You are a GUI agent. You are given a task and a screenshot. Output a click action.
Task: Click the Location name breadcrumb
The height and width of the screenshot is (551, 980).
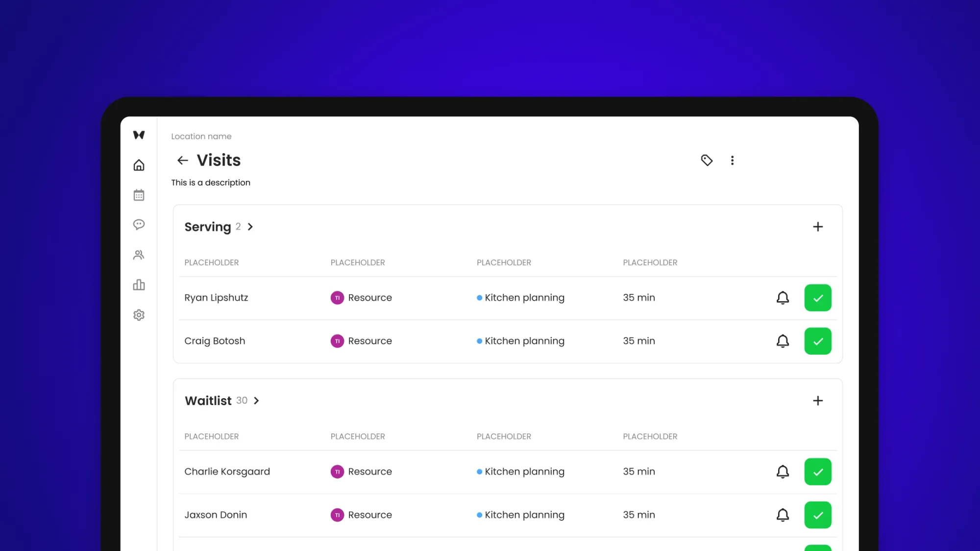(x=201, y=136)
